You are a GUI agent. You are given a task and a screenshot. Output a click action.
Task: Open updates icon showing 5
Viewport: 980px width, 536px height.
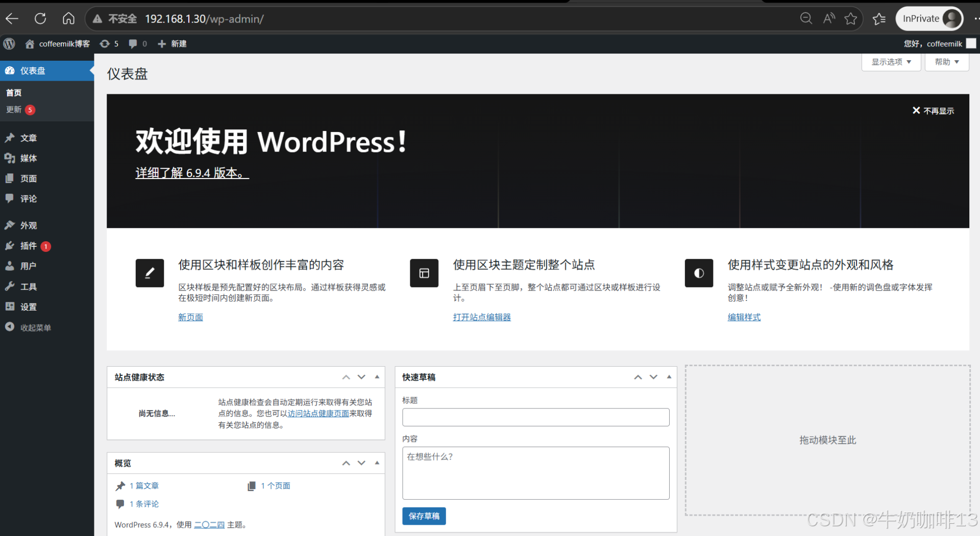point(109,44)
